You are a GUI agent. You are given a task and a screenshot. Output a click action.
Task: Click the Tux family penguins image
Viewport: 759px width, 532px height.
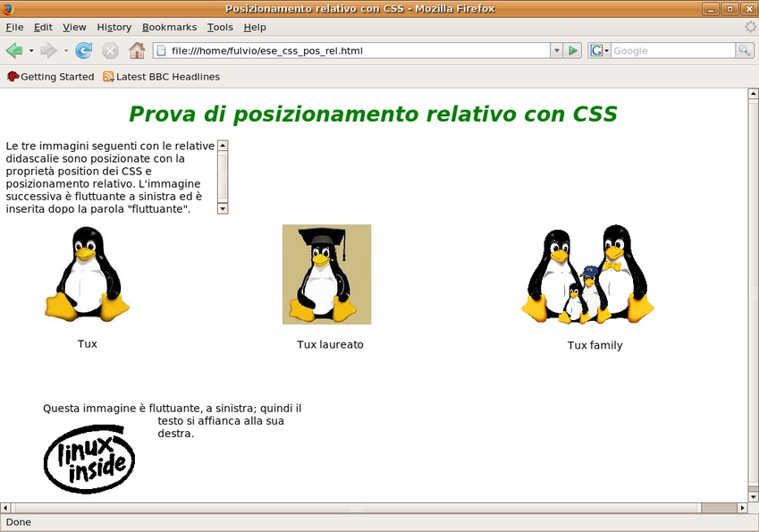587,274
